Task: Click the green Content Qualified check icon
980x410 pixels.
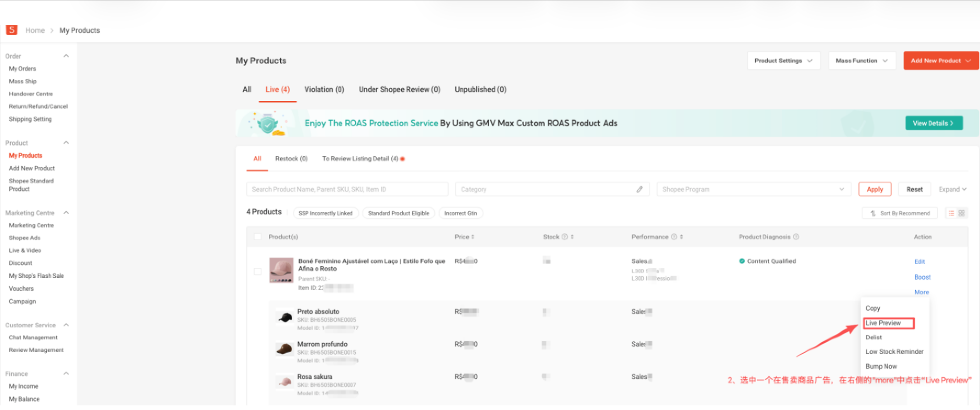Action: 742,261
